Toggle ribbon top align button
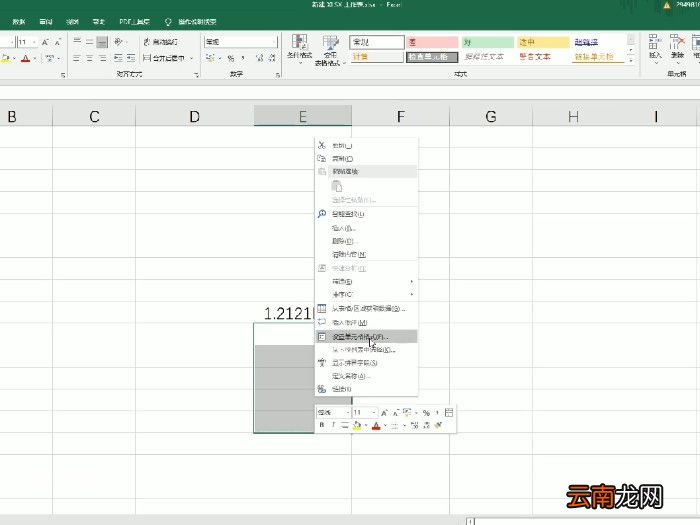The width and height of the screenshot is (700, 525). [x=77, y=42]
